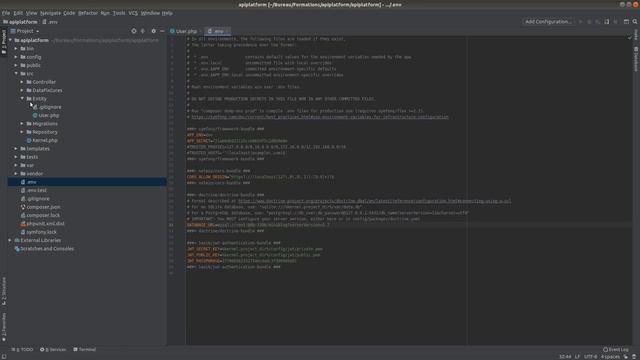Image resolution: width=640 pixels, height=360 pixels.
Task: Toggle Database side tool window tab
Action: tap(636, 59)
